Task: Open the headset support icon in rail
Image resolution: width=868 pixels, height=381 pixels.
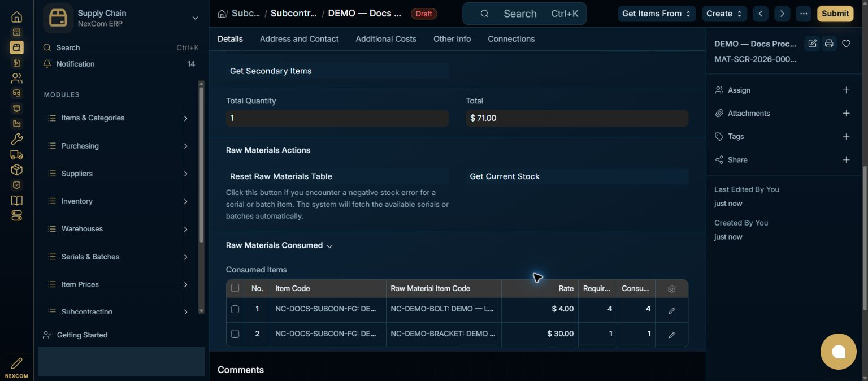Action: 16,93
